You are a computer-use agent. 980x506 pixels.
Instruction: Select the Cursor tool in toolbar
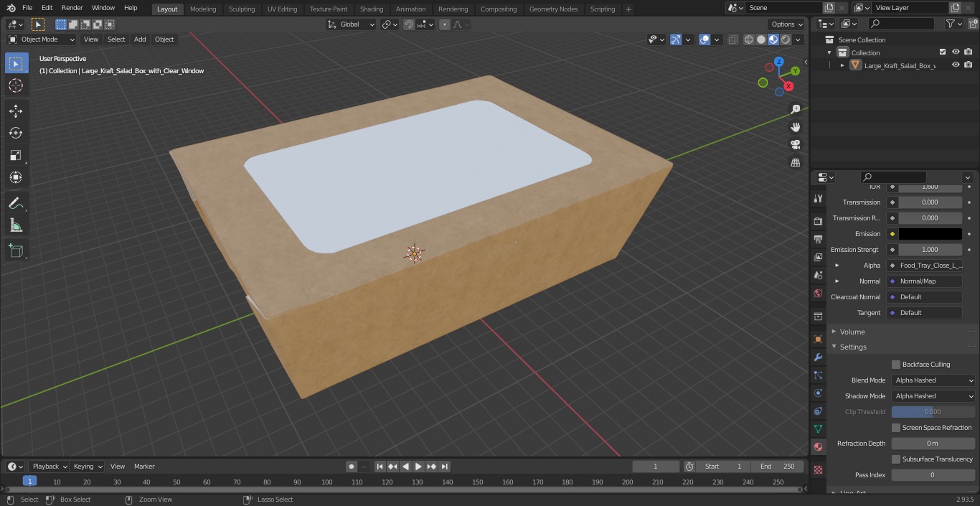[x=16, y=85]
